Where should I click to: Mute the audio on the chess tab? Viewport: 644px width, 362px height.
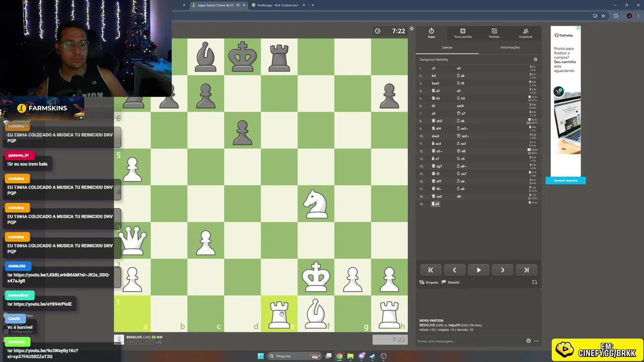238,5
